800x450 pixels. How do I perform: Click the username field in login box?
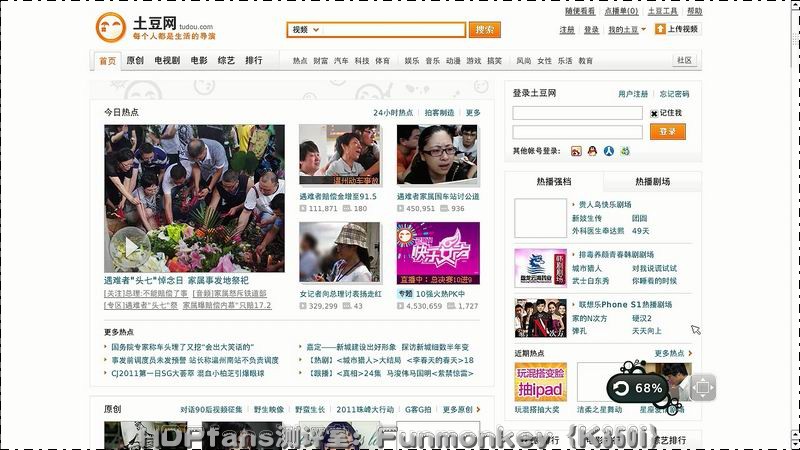click(x=577, y=113)
